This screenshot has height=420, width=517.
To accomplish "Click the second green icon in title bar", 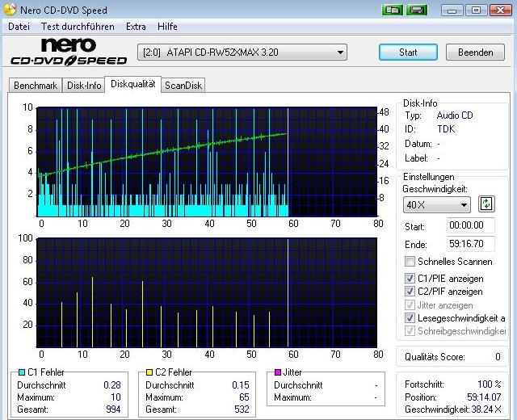I will click(417, 10).
